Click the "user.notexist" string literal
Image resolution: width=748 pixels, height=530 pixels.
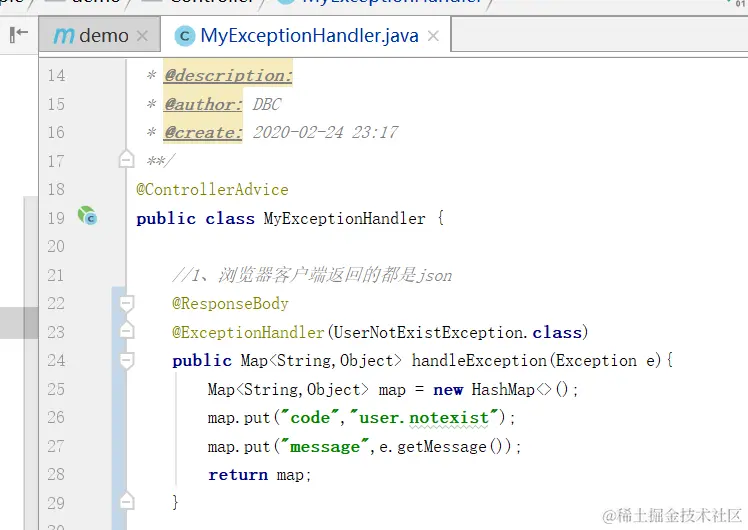click(x=425, y=417)
